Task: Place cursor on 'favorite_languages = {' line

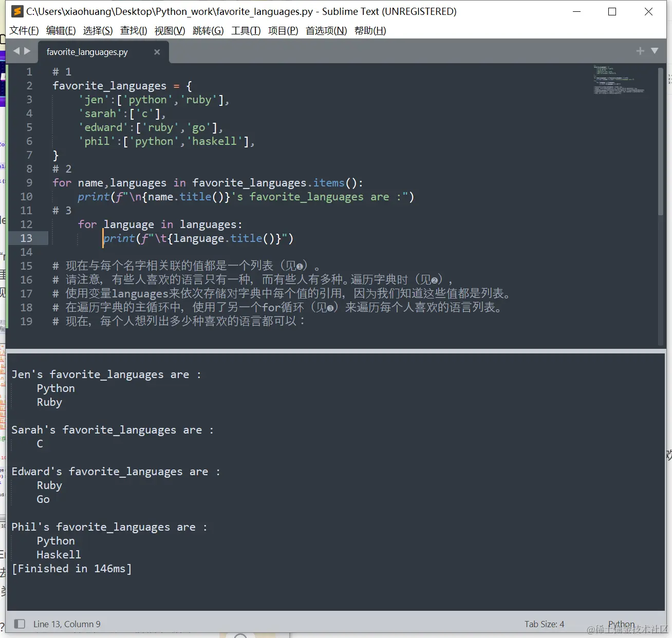Action: (x=122, y=86)
